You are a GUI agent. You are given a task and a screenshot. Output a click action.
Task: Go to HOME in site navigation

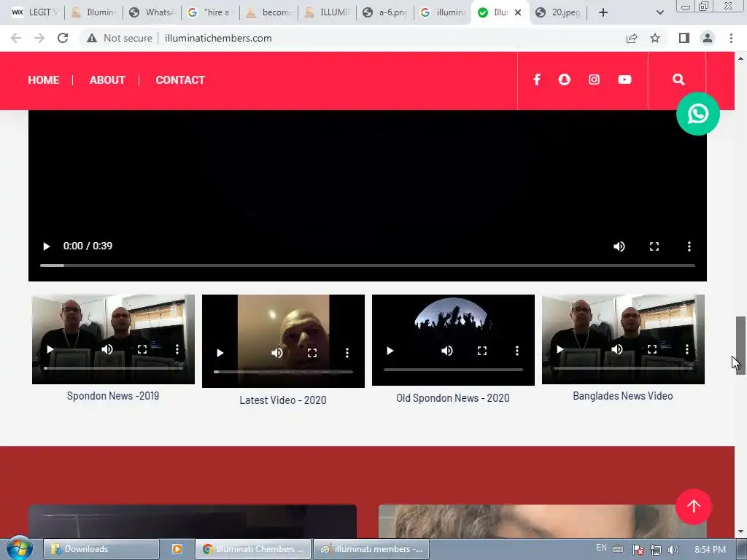point(43,80)
